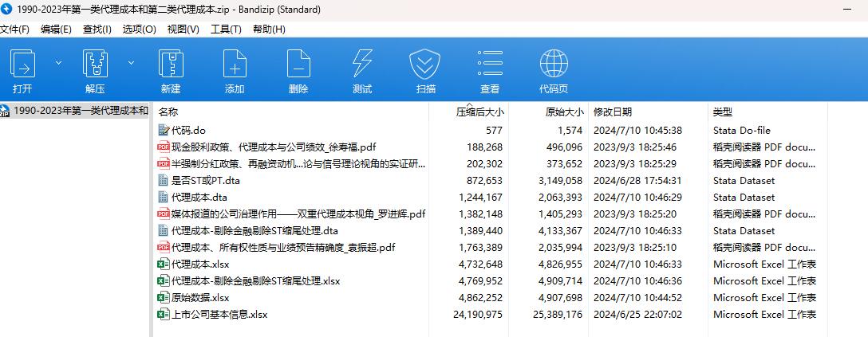Click compressed size value 577
The image size is (868, 337).
(494, 131)
